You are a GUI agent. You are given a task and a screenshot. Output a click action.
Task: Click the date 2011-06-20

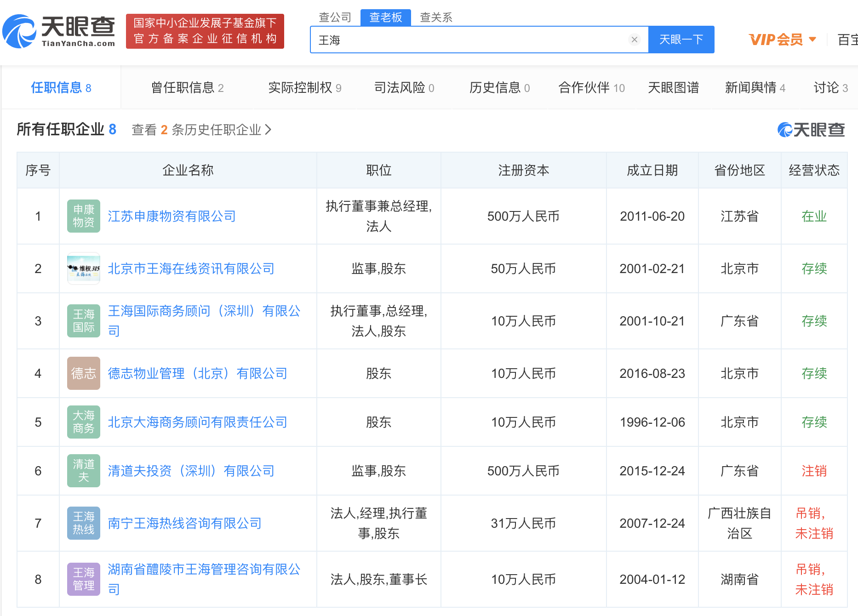[x=652, y=216]
